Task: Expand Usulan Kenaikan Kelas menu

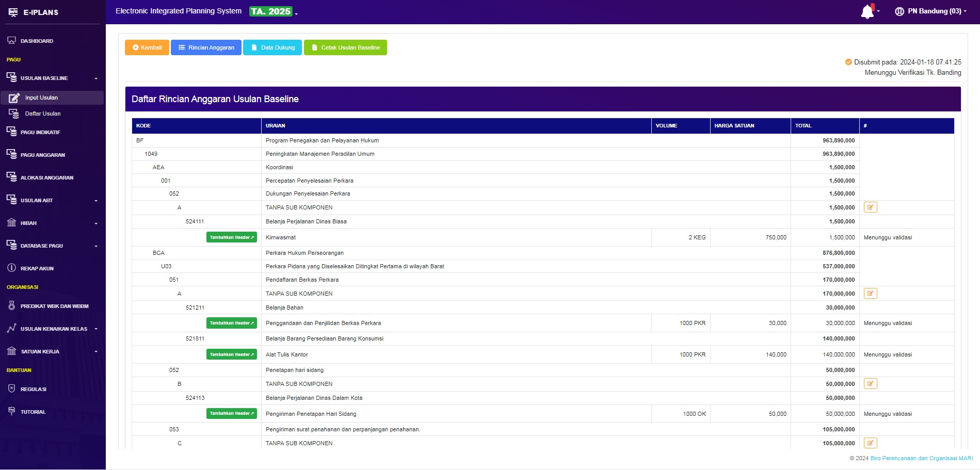Action: (52, 329)
